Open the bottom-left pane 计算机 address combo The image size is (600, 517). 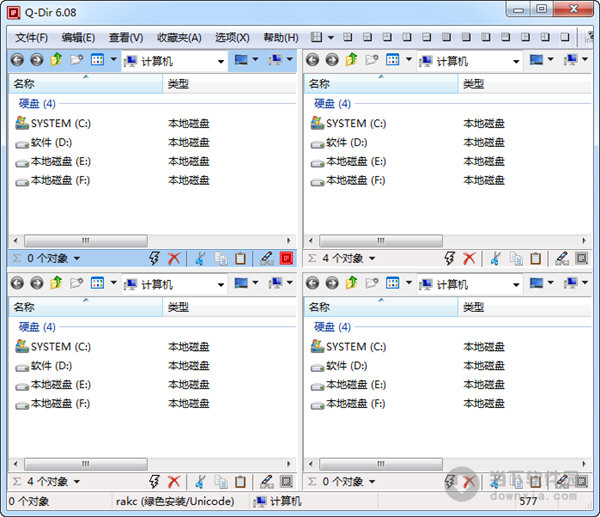click(x=174, y=284)
